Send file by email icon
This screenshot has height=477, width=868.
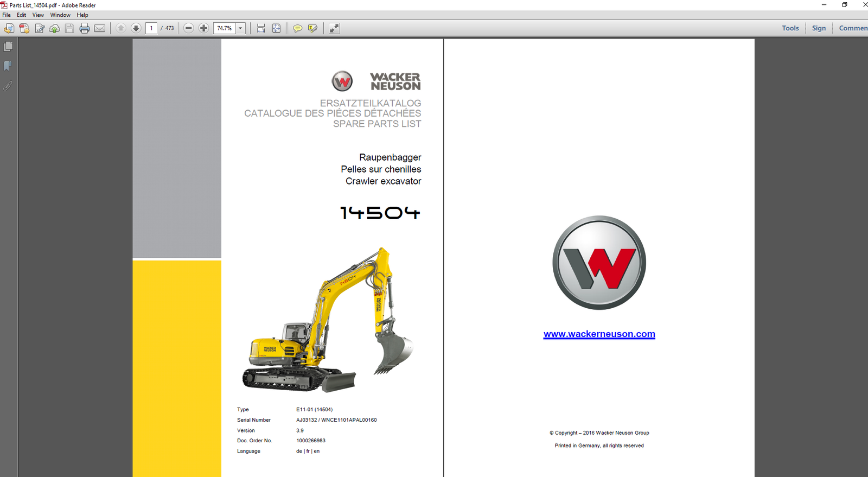click(100, 28)
